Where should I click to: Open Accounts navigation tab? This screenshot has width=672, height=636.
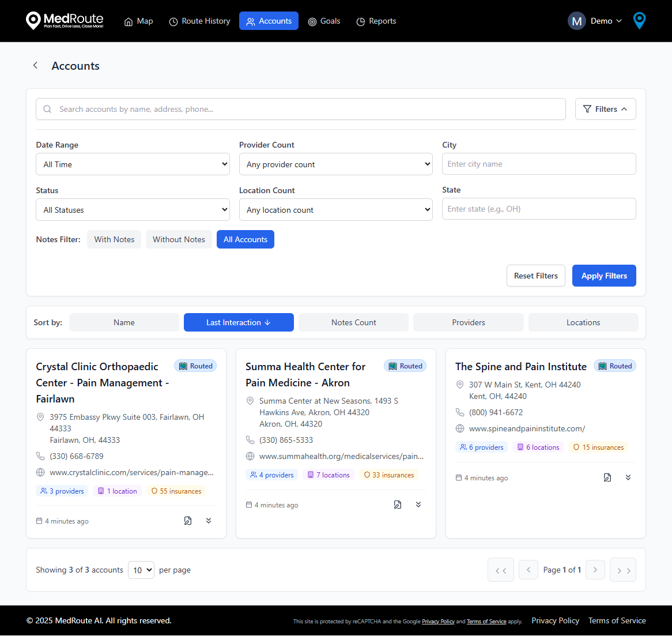click(269, 21)
